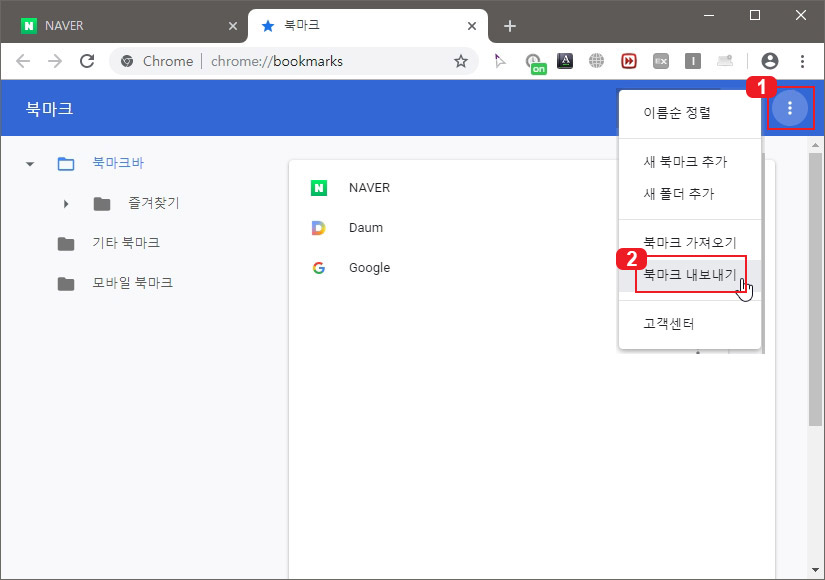Open the dark 'A' extension icon
The height and width of the screenshot is (580, 825).
click(565, 61)
